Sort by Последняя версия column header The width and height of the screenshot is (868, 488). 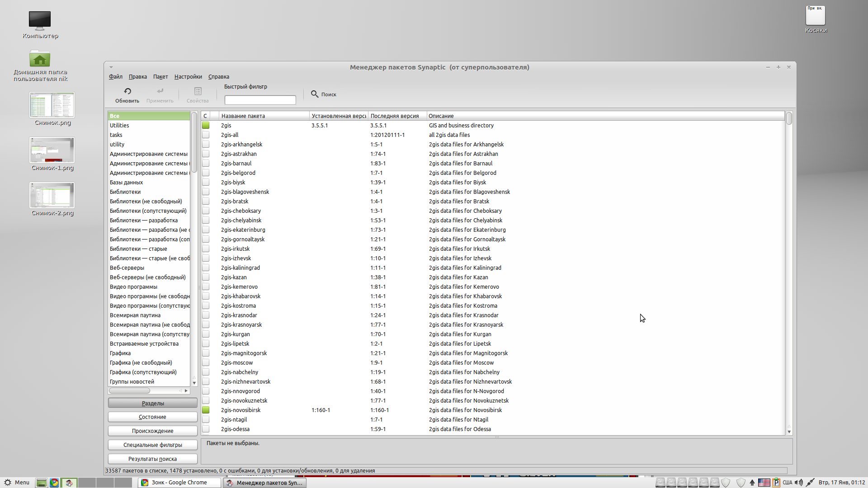[397, 116]
